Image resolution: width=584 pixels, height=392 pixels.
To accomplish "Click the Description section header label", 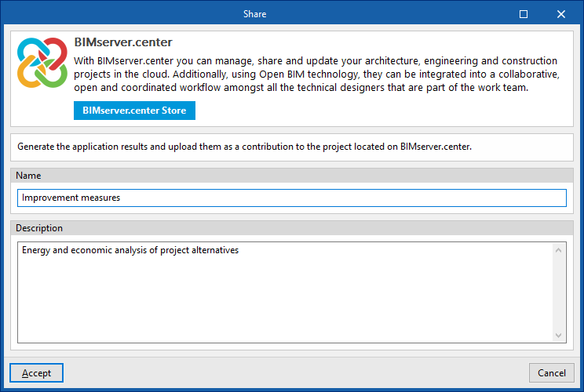I will click(x=39, y=228).
